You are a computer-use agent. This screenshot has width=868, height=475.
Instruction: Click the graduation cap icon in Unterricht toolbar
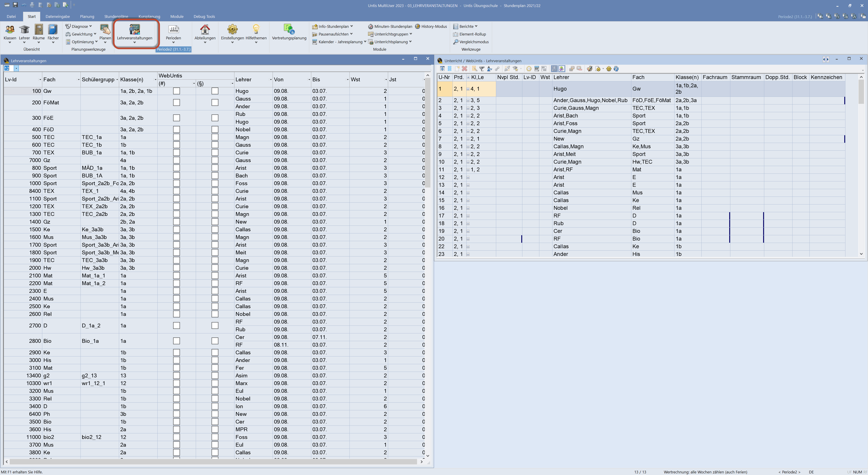point(515,69)
